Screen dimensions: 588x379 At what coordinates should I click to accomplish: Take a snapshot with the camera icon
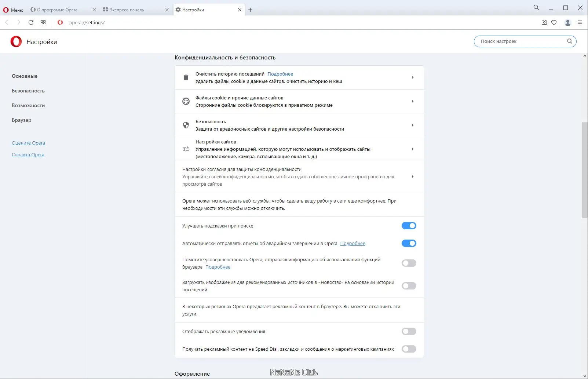[544, 22]
